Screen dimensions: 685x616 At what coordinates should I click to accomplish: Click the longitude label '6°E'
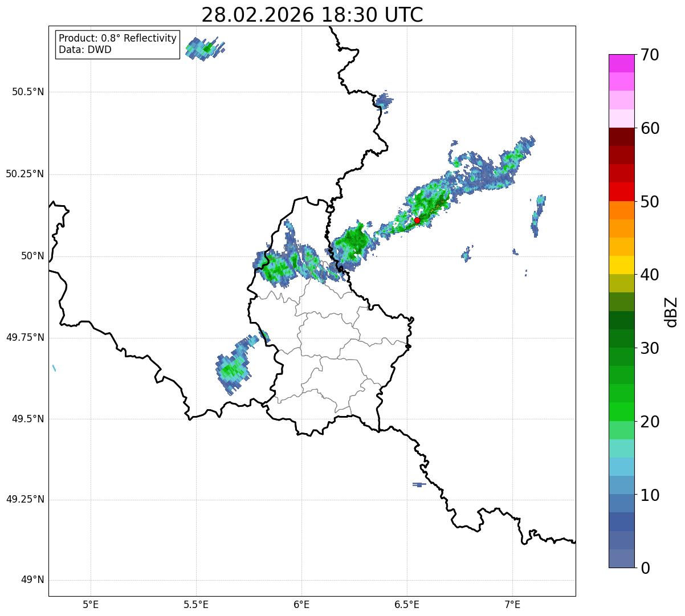click(301, 605)
